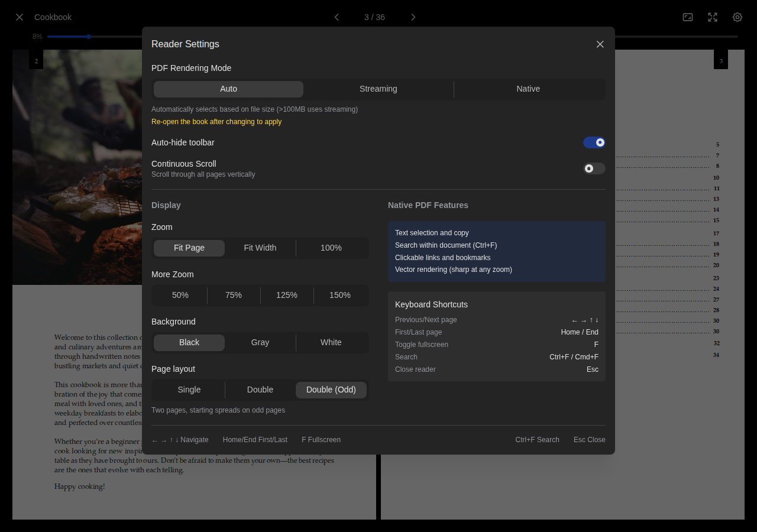Image resolution: width=757 pixels, height=532 pixels.
Task: Dismiss the Reader Settings dialog
Action: pos(600,44)
